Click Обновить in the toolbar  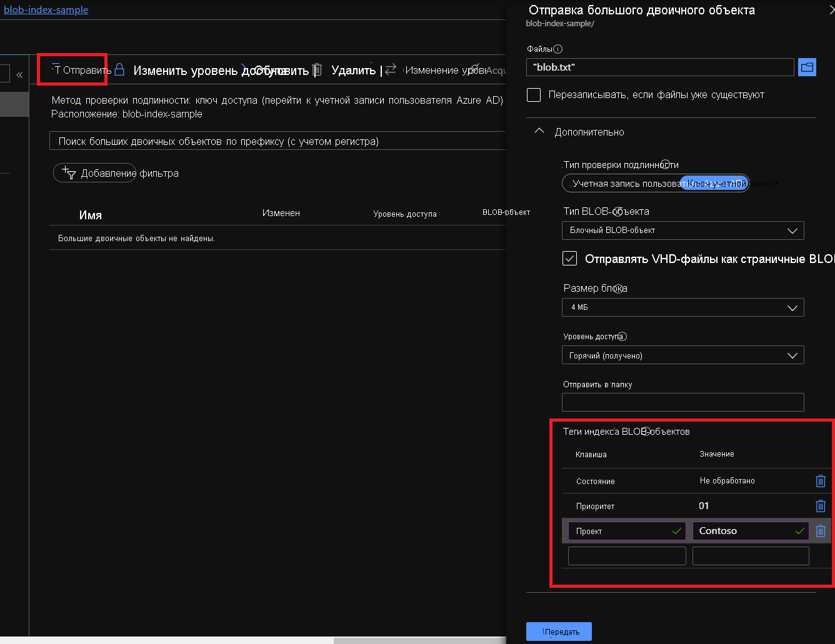point(281,70)
